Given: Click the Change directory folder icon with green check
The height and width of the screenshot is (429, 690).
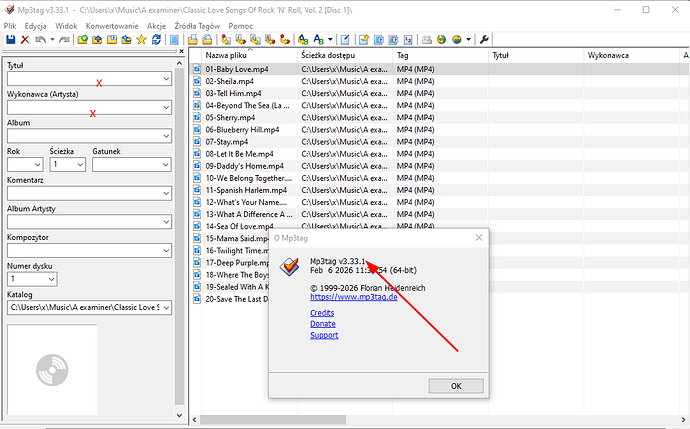Looking at the screenshot, I should (82, 40).
